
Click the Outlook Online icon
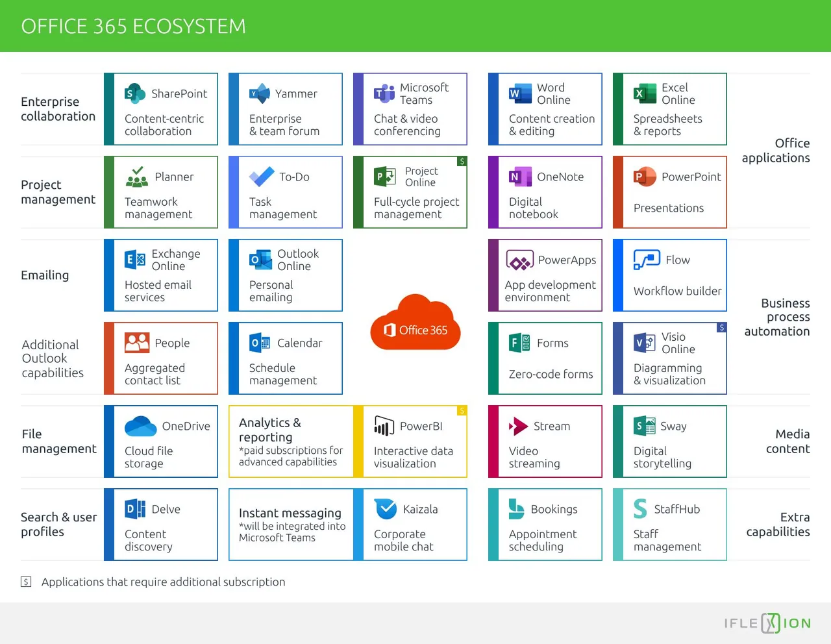pos(260,260)
